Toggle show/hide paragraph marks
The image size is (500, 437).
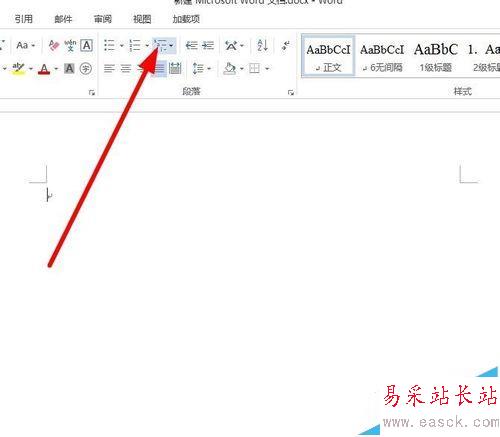[286, 45]
